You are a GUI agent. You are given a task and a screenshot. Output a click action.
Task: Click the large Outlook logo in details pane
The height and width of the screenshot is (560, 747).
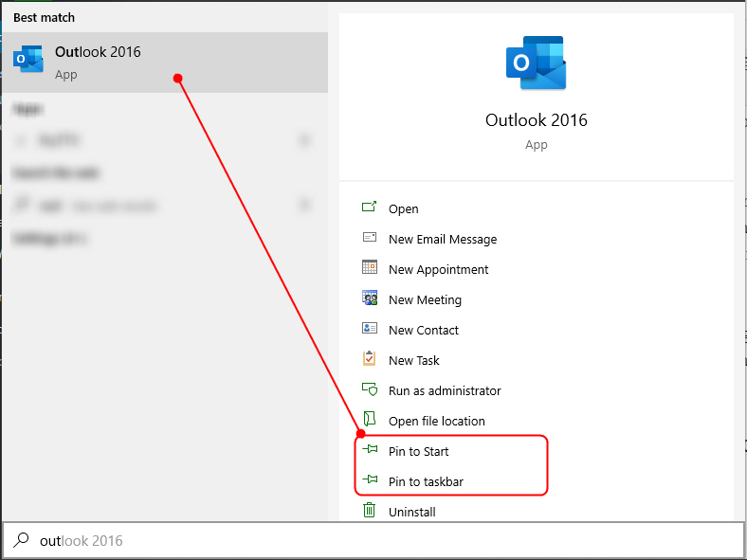536,63
